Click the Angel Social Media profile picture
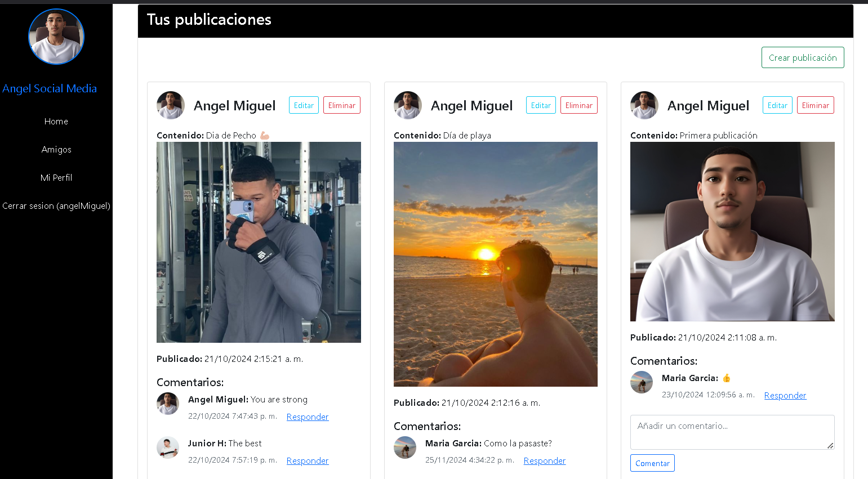This screenshot has height=479, width=868. (56, 36)
